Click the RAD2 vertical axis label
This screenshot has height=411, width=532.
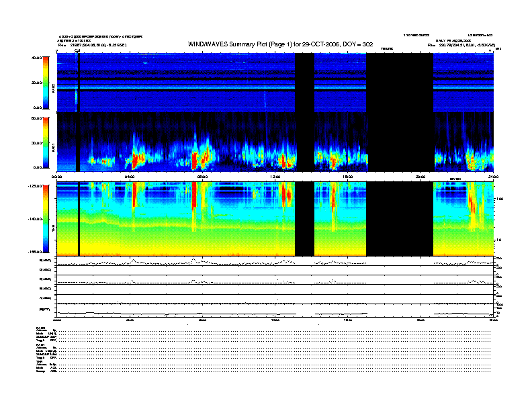tap(53, 88)
